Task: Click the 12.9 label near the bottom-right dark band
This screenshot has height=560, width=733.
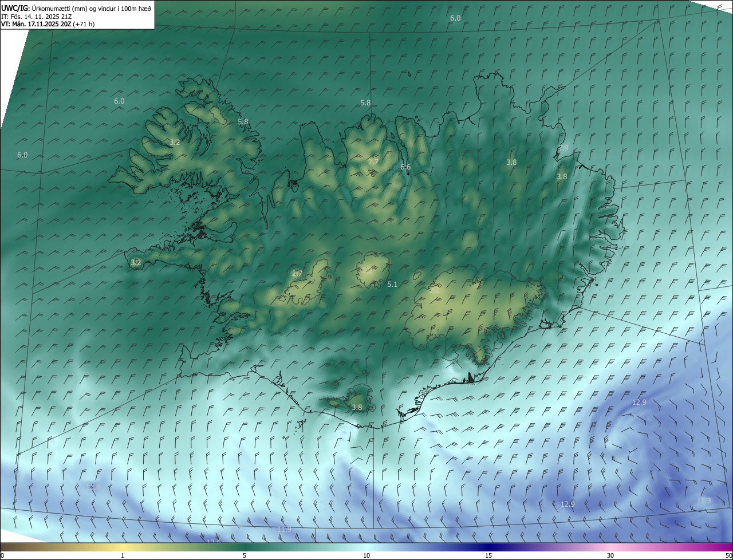Action: pos(567,504)
